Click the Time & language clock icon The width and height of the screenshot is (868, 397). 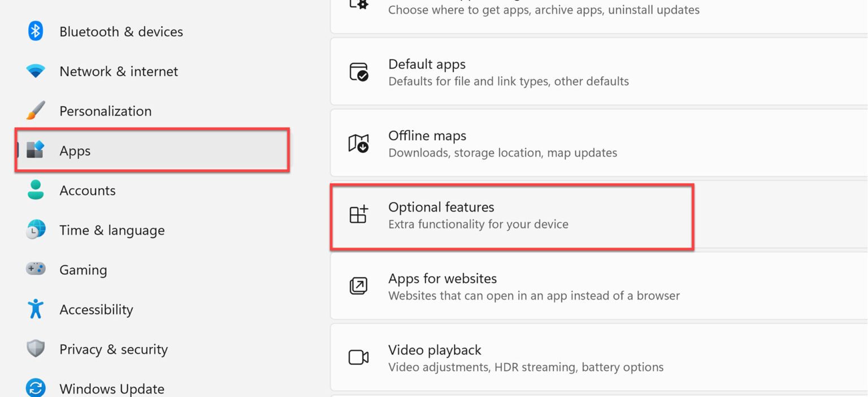click(35, 230)
